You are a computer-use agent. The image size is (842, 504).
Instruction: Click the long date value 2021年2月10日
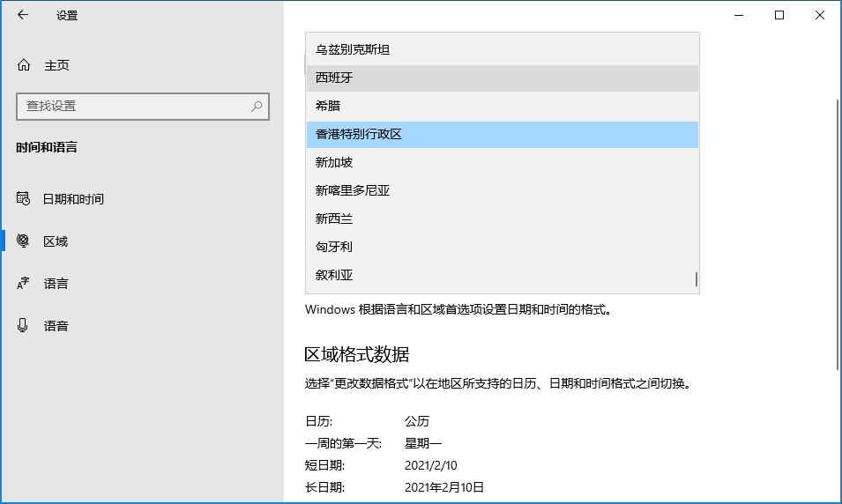tap(444, 487)
